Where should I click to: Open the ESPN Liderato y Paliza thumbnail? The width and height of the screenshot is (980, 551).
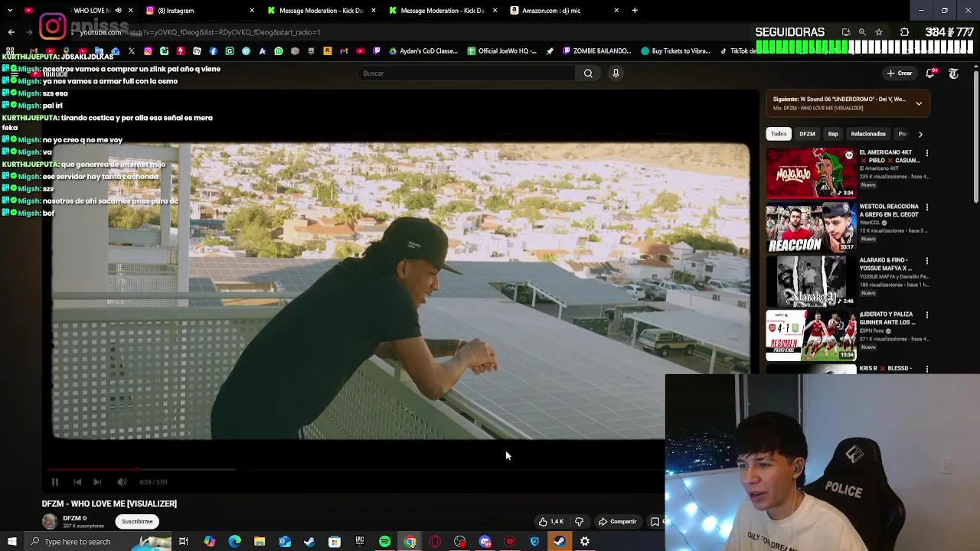point(811,335)
